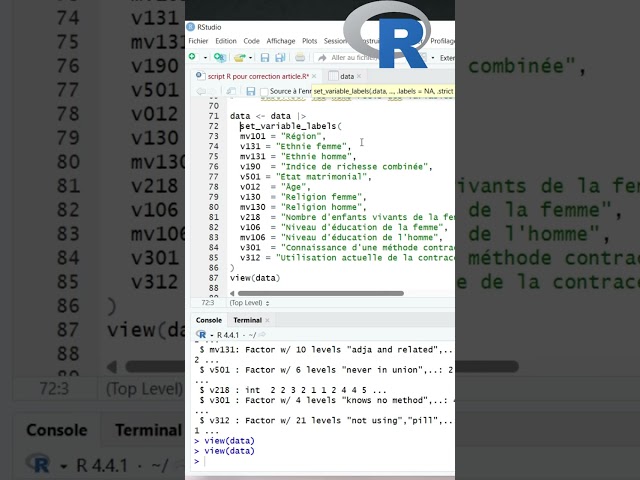This screenshot has width=640, height=480.
Task: Open the New File dropdown arrow
Action: 205,58
